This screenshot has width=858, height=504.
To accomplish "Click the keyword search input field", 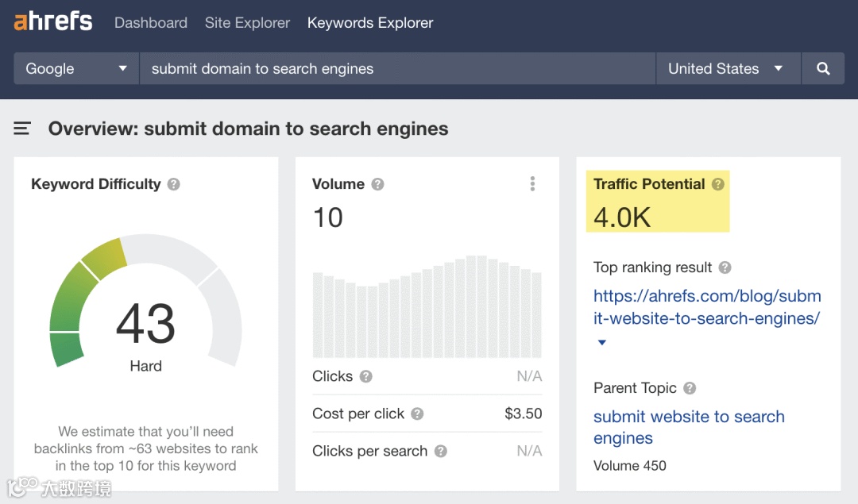I will coord(397,69).
